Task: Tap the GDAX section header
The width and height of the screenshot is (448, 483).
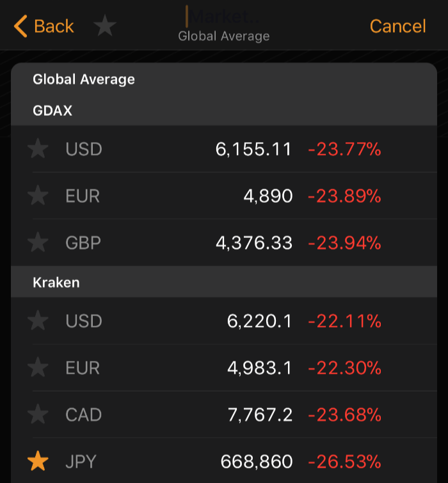Action: point(52,111)
